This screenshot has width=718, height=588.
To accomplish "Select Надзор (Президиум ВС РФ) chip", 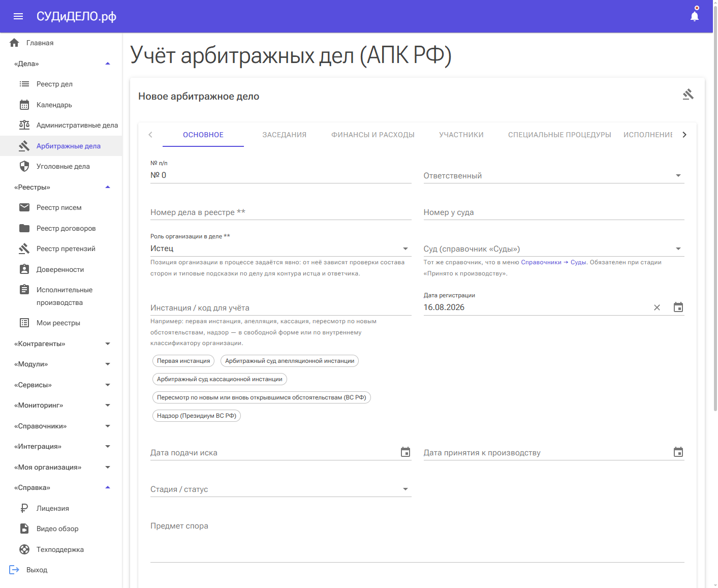I will pos(197,416).
